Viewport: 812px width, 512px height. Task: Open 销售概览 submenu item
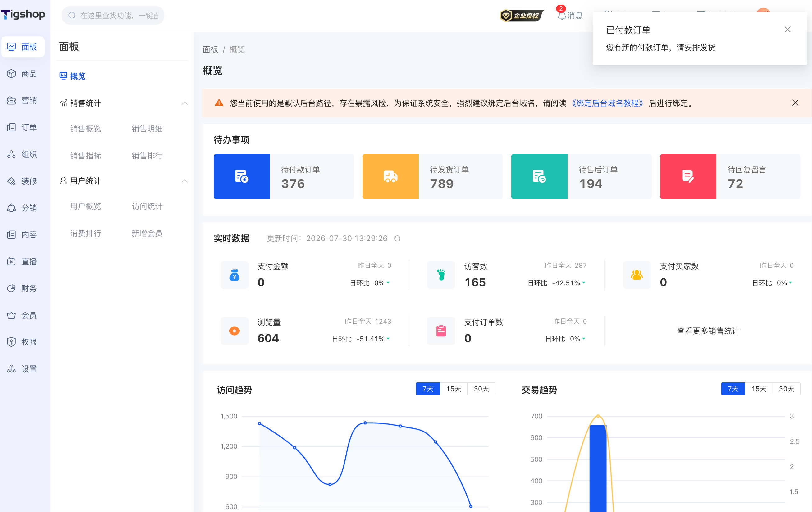[86, 129]
